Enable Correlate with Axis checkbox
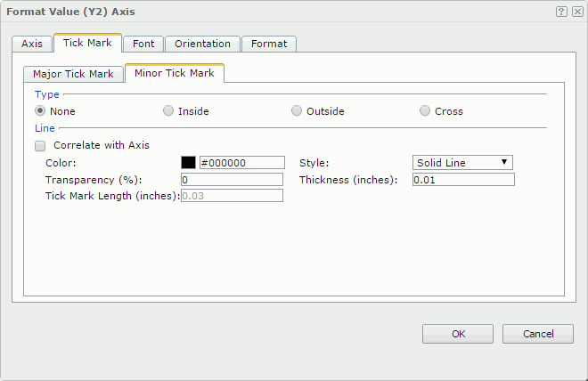Screen dimensions: 588x381 point(40,145)
